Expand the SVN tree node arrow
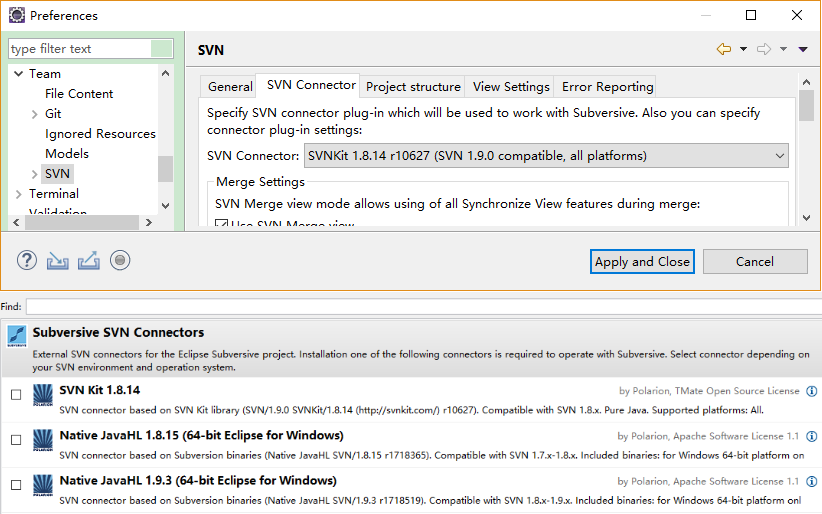 [x=35, y=174]
